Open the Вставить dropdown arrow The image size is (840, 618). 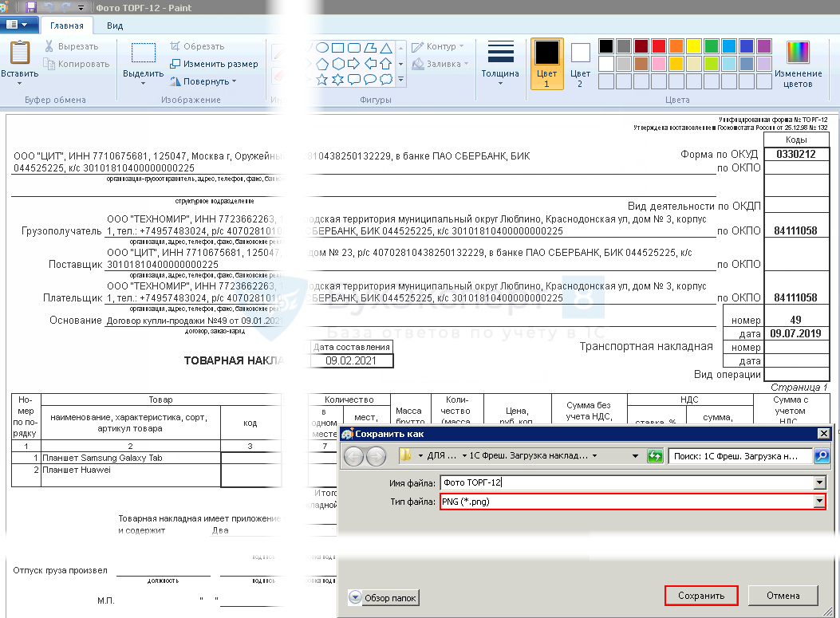20,84
